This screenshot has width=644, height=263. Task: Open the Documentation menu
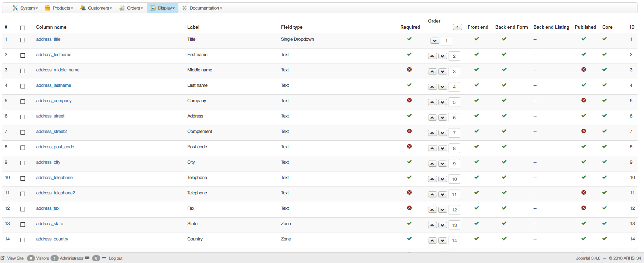[x=202, y=8]
